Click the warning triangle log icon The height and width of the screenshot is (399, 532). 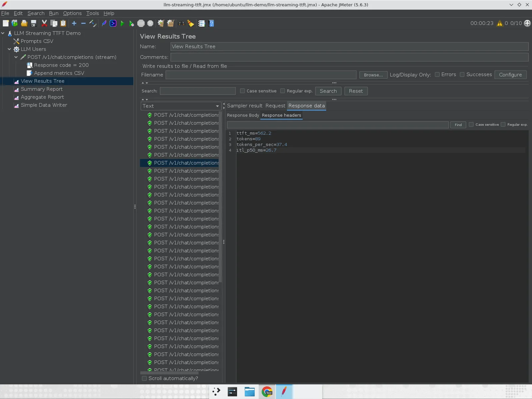pyautogui.click(x=500, y=23)
